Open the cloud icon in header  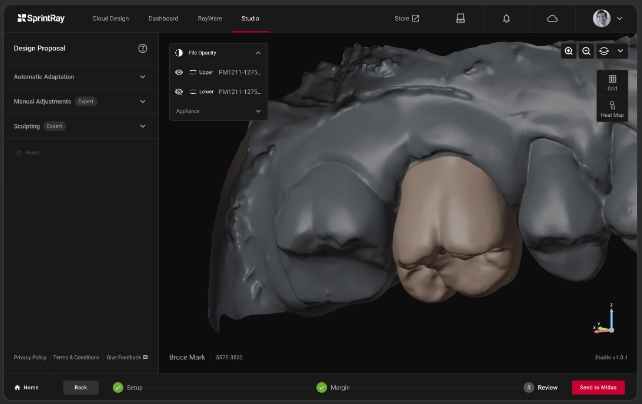pyautogui.click(x=552, y=18)
